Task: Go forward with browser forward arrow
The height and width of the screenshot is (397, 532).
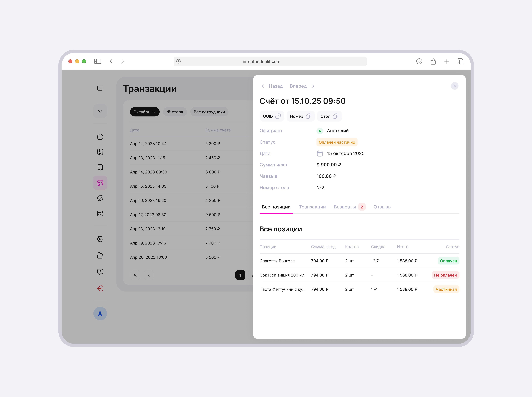Action: point(123,61)
